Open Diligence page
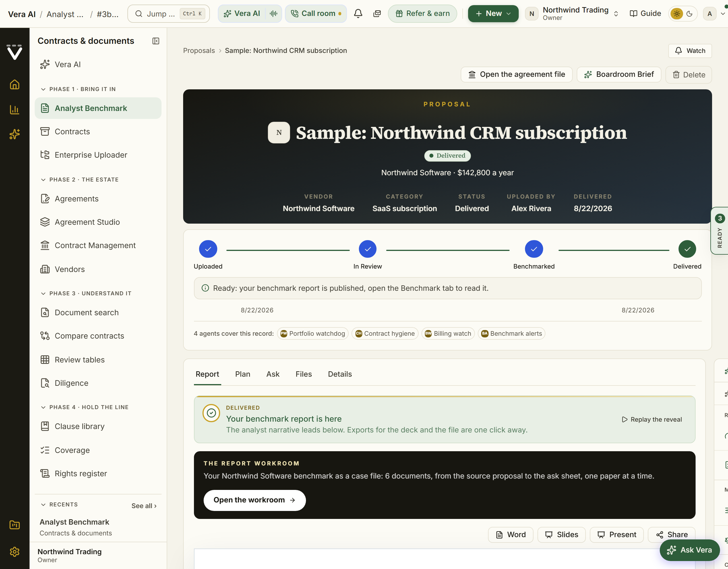The width and height of the screenshot is (728, 569). 98,383
